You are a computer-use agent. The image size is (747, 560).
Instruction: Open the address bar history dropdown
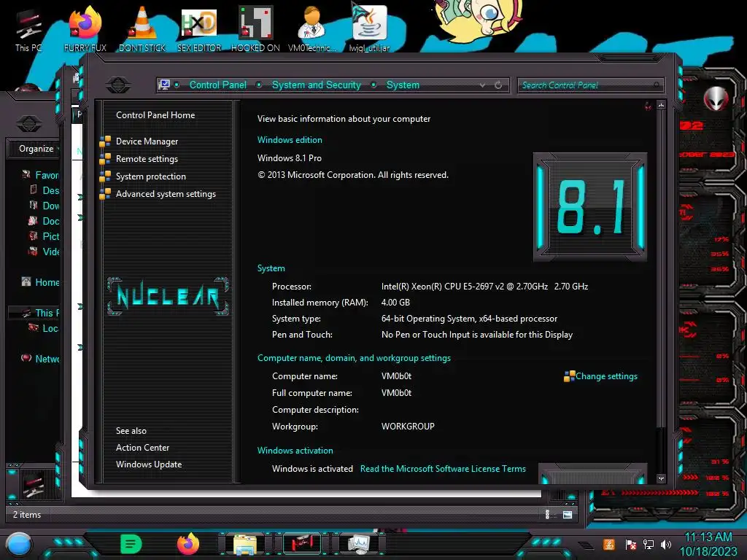click(x=483, y=85)
